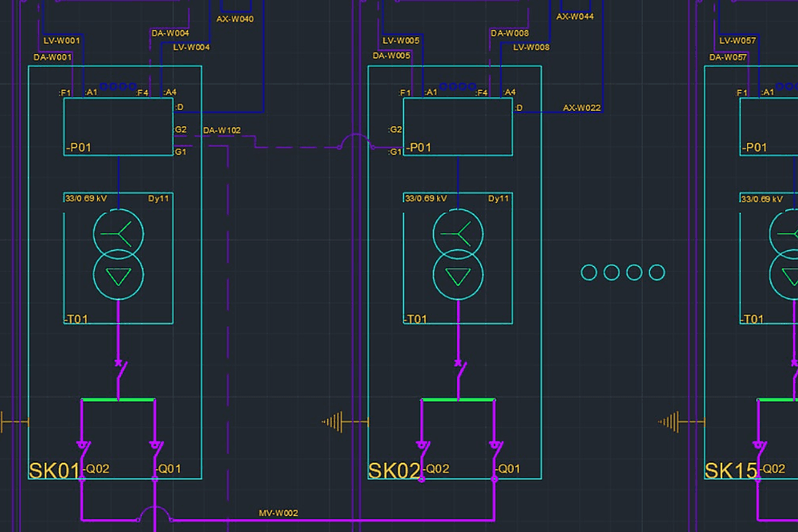The height and width of the screenshot is (532, 798).
Task: Click cable tag DA-W057
Action: point(728,57)
